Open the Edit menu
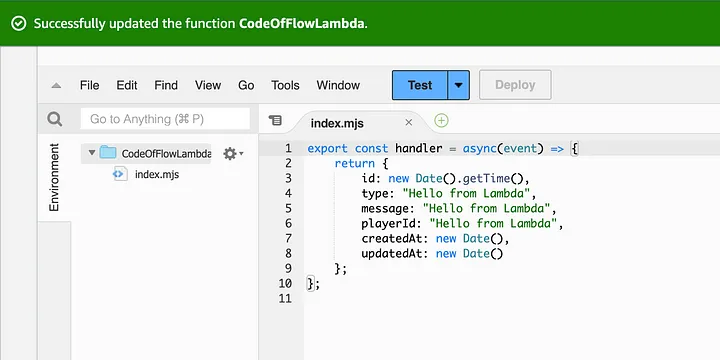 127,85
